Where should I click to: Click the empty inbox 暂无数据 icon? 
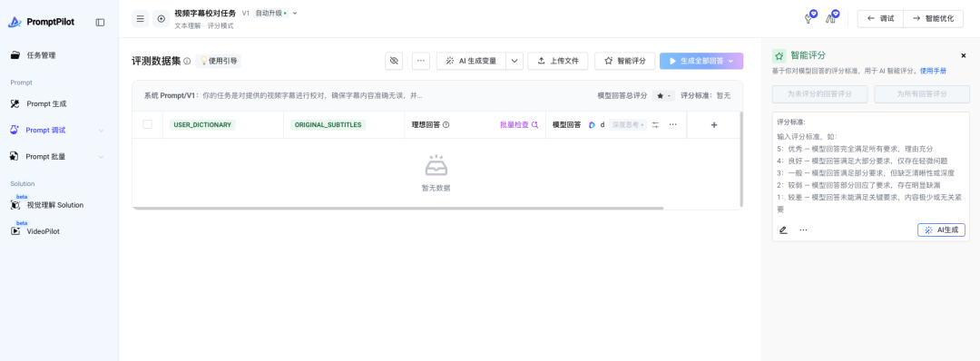[436, 165]
